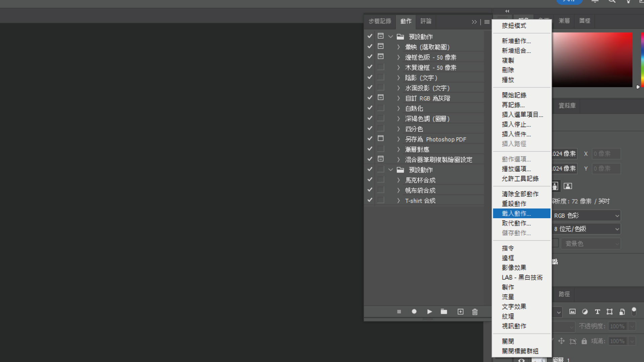Viewport: 644px width, 362px height.
Task: Choose 影像效果 from the panel menu
Action: click(x=522, y=268)
